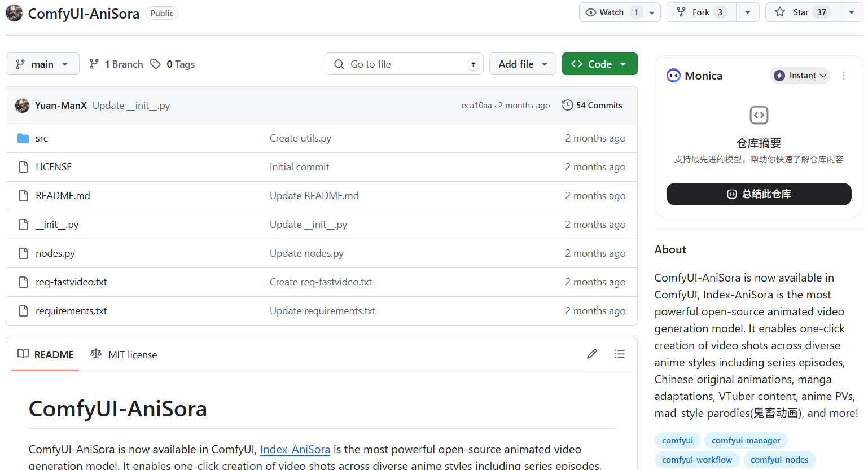Click the edit README pencil icon

(x=592, y=354)
